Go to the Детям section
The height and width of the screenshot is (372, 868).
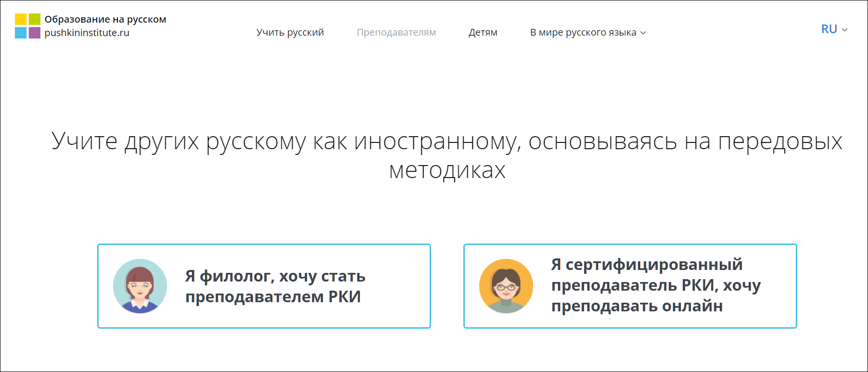coord(483,32)
